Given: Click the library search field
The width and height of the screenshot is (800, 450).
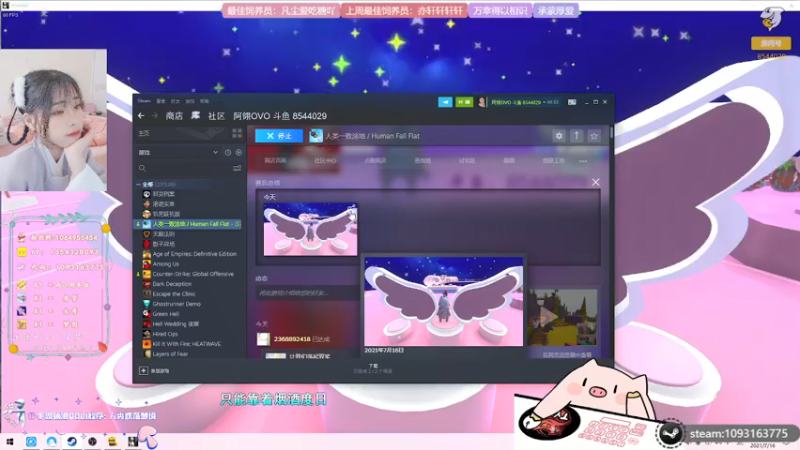Looking at the screenshot, I should click(185, 168).
